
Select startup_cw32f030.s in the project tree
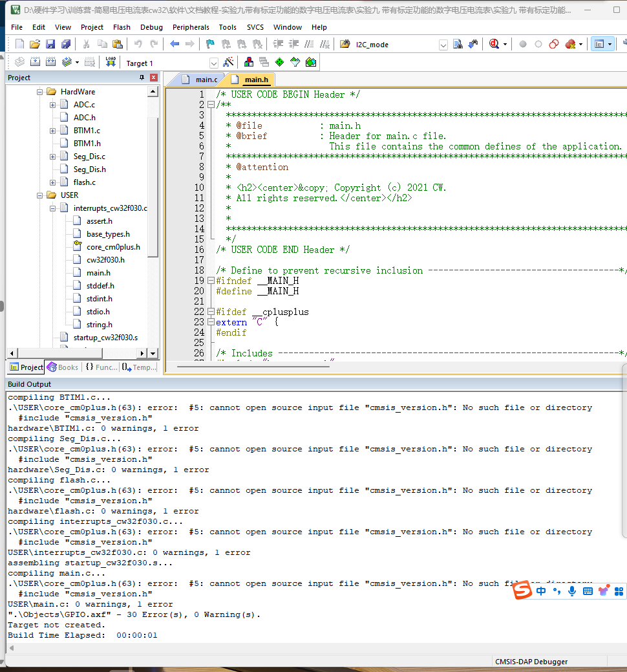click(105, 338)
